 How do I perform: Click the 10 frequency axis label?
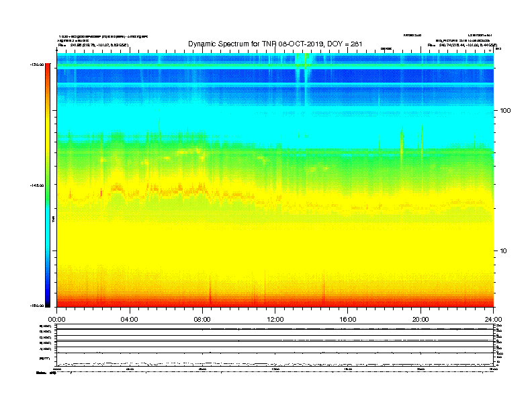point(503,251)
